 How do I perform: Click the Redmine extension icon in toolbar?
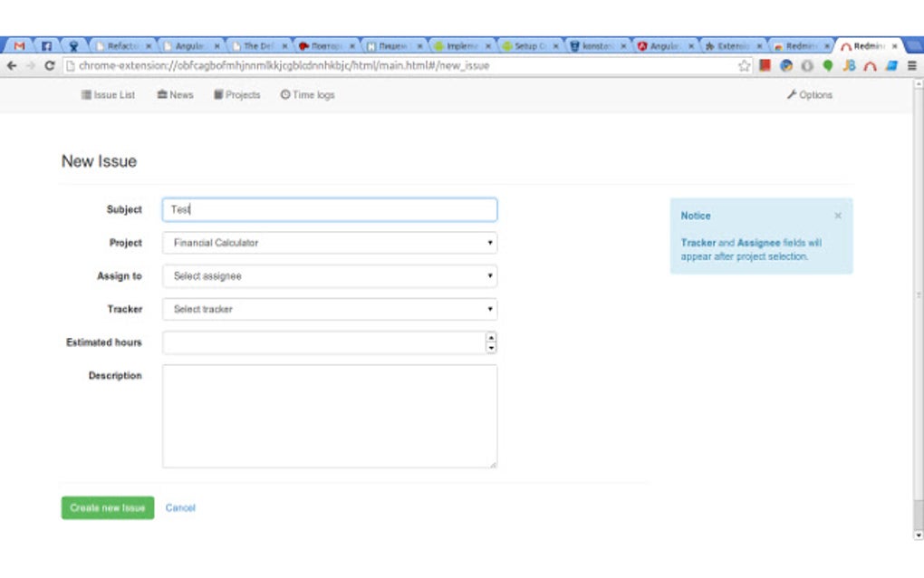[871, 65]
